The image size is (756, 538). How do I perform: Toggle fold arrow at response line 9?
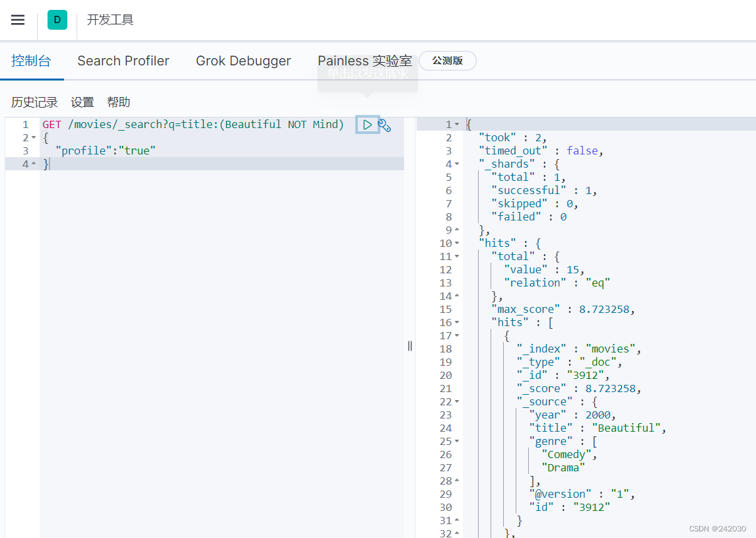pos(457,230)
